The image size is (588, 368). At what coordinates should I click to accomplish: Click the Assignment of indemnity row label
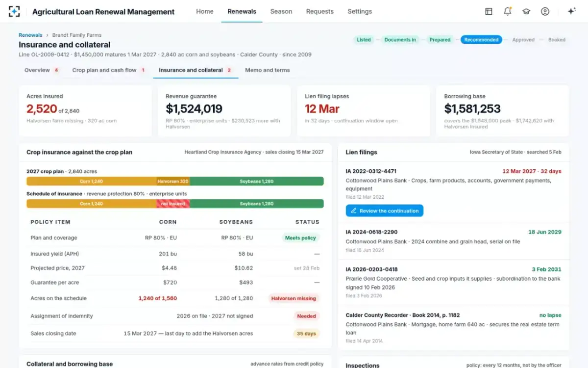tap(62, 316)
